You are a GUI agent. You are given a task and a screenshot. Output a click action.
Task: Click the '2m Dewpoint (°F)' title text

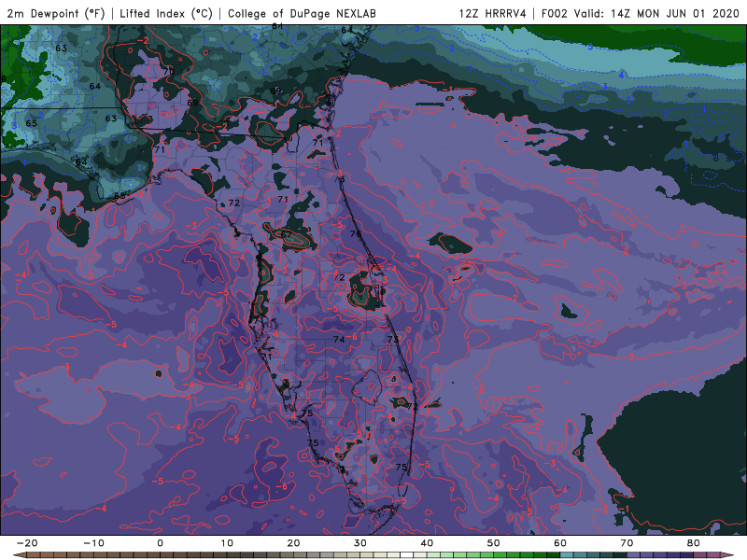(56, 13)
